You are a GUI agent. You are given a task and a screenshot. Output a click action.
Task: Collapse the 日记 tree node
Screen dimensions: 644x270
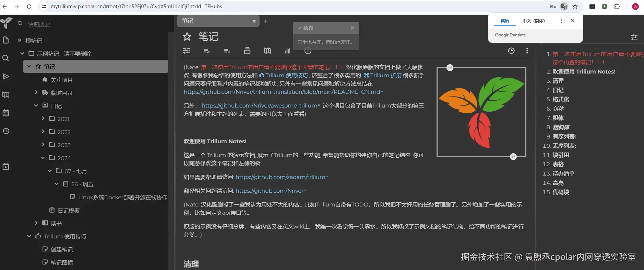36,106
